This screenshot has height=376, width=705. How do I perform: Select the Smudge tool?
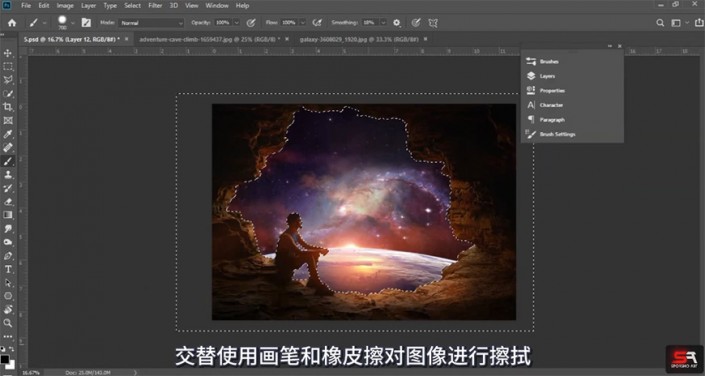pos(8,228)
